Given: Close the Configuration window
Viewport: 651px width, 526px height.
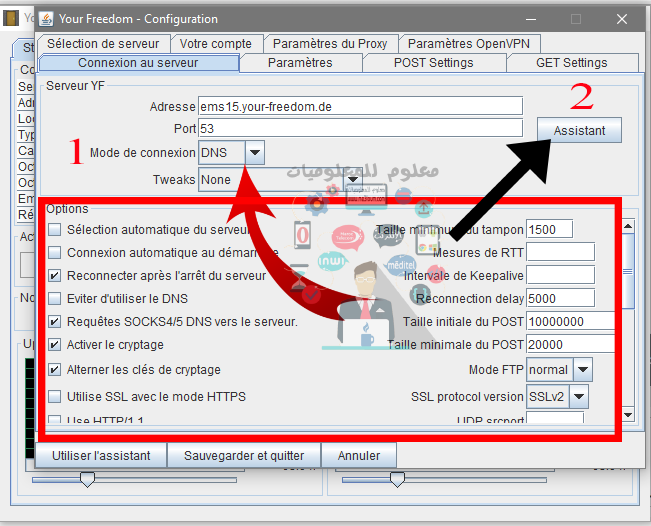Looking at the screenshot, I should pos(622,19).
